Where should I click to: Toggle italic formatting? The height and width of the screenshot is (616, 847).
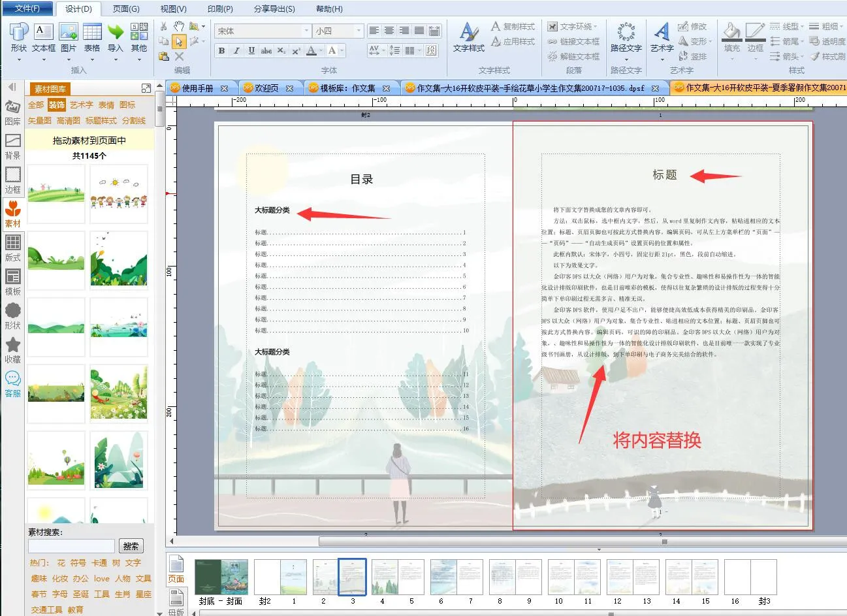click(236, 51)
